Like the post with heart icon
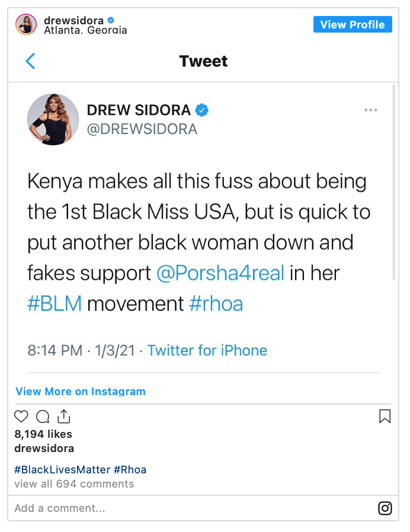Screen dimensions: 410x532 click(21, 416)
